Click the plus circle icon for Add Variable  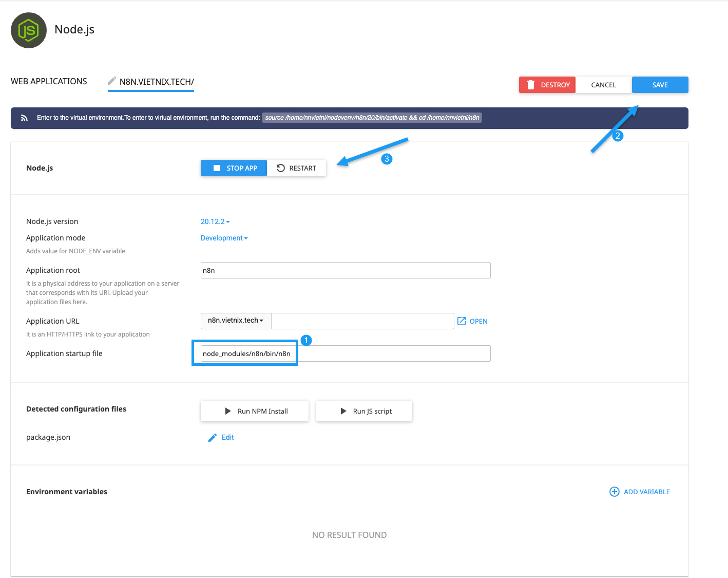[x=614, y=492]
